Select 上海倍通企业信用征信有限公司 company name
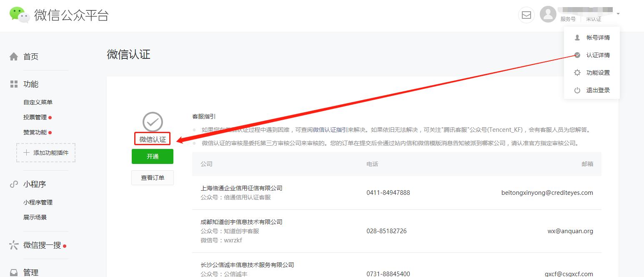Screen dimensions: 644x277 (x=241, y=188)
